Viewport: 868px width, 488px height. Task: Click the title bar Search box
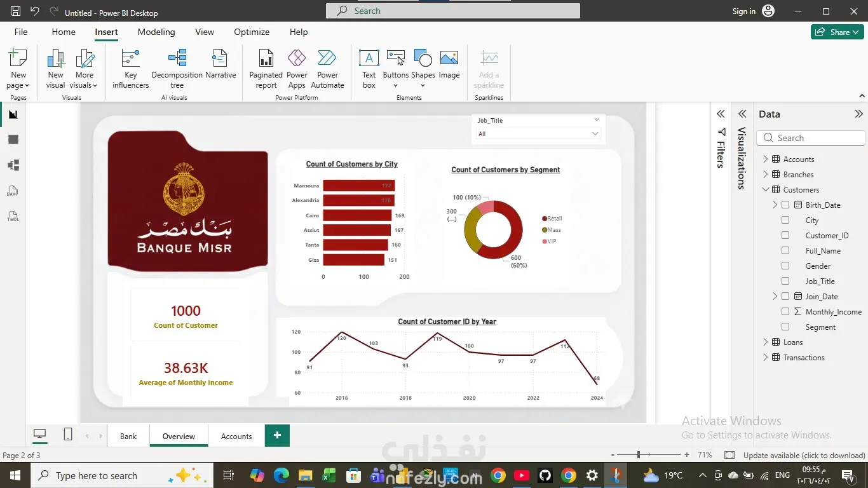tap(453, 11)
